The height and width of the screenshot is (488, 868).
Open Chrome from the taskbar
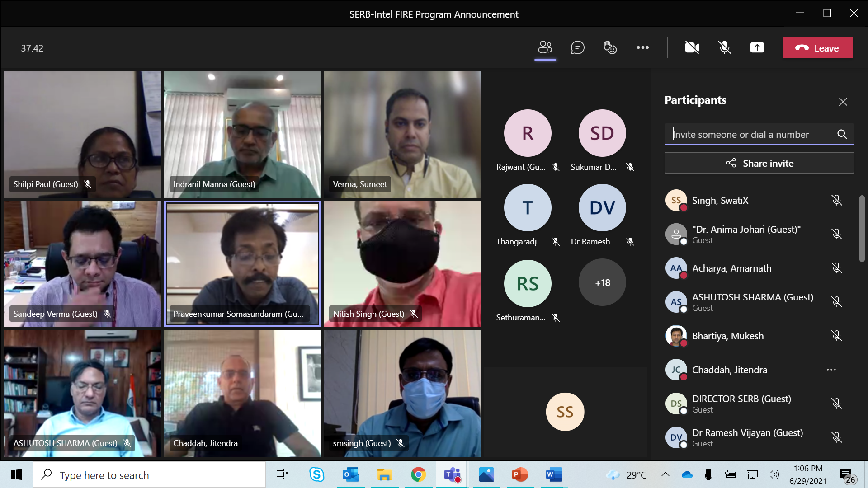(418, 474)
